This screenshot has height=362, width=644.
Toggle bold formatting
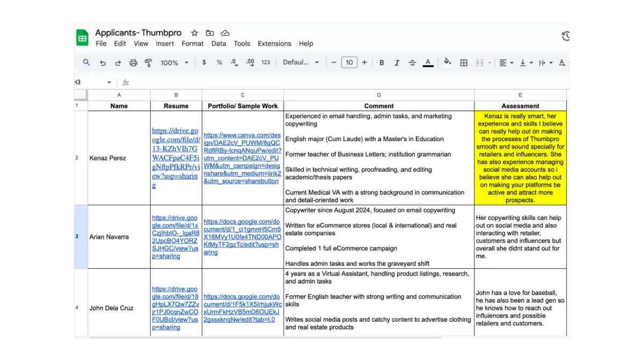click(382, 63)
